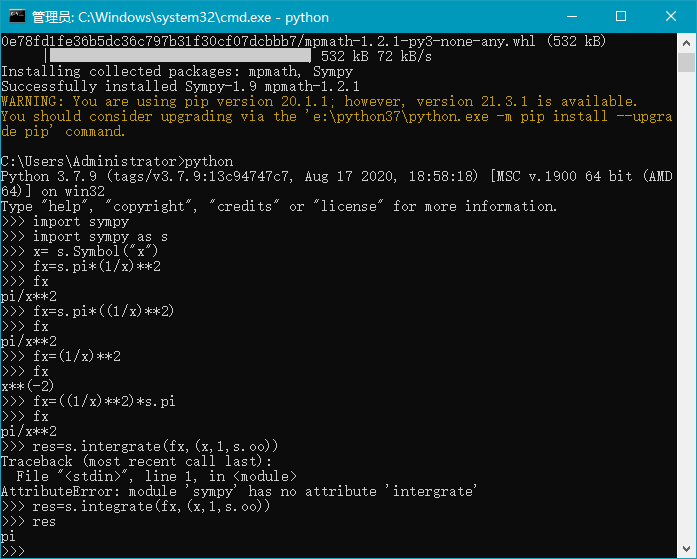The height and width of the screenshot is (559, 697).
Task: Click the pip download progress bar
Action: [180, 56]
